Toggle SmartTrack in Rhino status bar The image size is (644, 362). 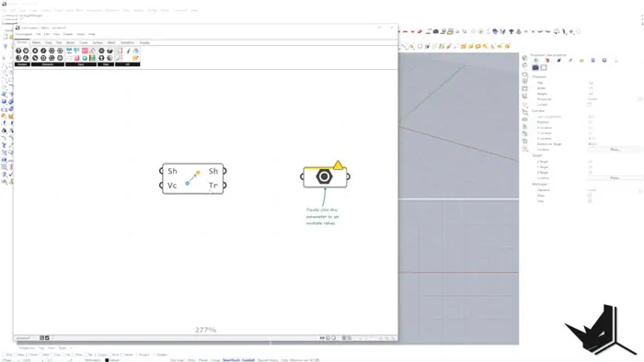[x=231, y=360]
